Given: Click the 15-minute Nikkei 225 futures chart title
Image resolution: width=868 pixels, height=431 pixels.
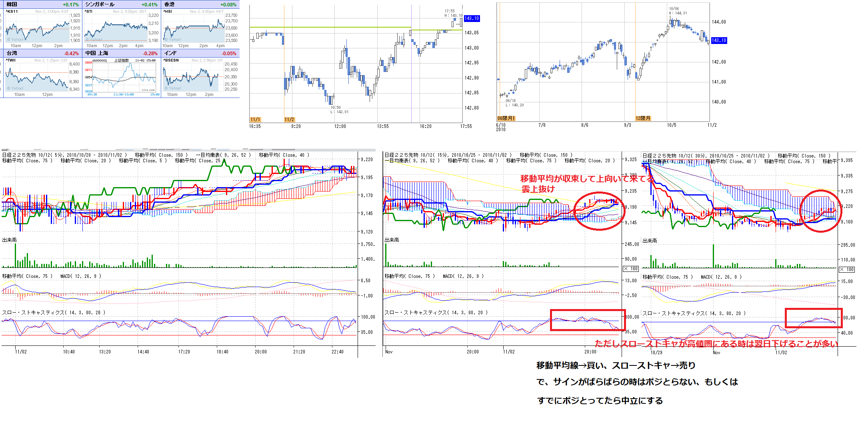Looking at the screenshot, I should [x=448, y=155].
